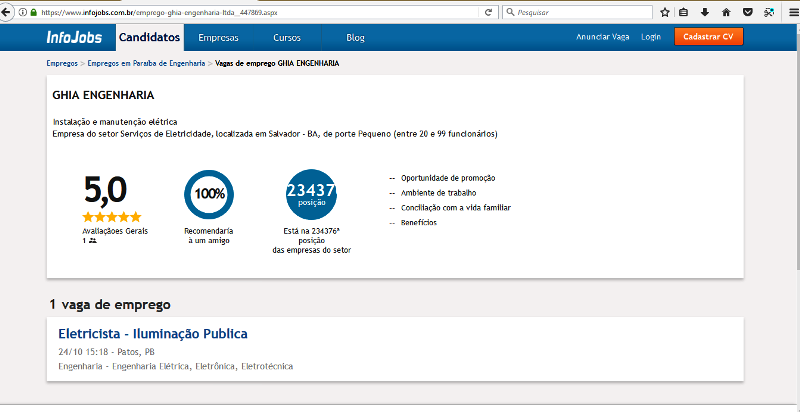Viewport: 800px width, 412px height.
Task: Click the extension icon beside Pocket
Action: tap(769, 12)
